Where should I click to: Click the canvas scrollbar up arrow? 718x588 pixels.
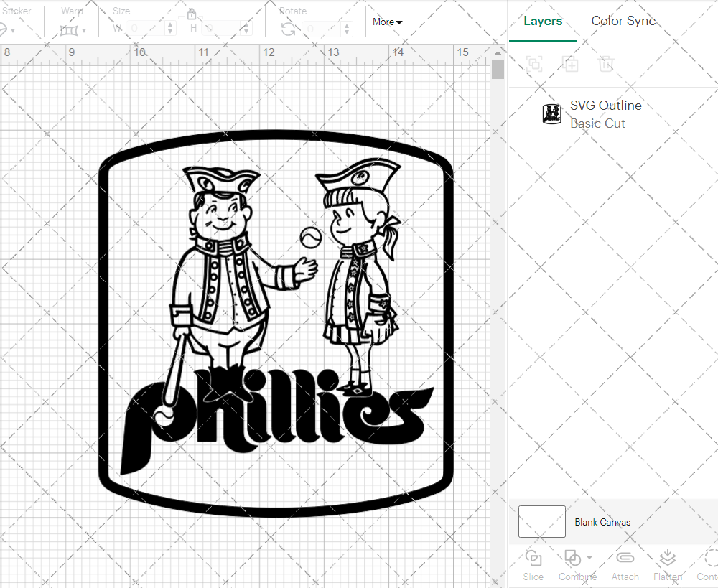coord(498,52)
